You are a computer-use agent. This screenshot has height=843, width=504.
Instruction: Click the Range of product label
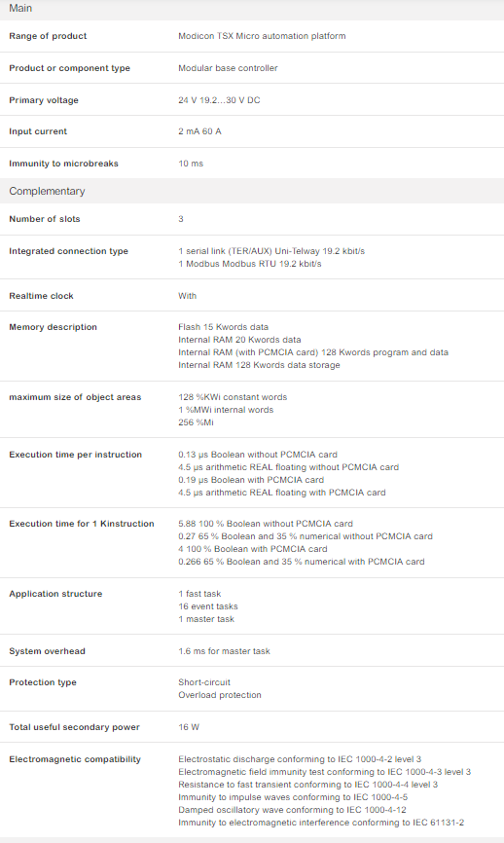[48, 36]
